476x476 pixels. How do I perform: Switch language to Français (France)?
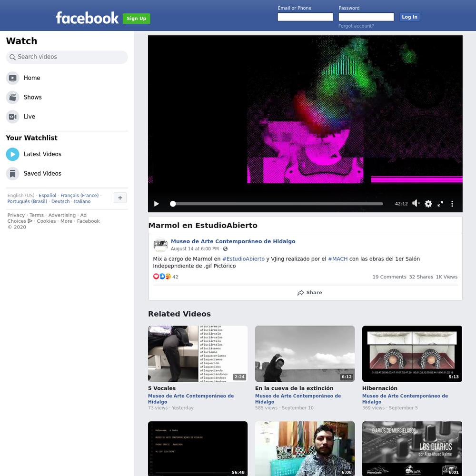click(79, 196)
